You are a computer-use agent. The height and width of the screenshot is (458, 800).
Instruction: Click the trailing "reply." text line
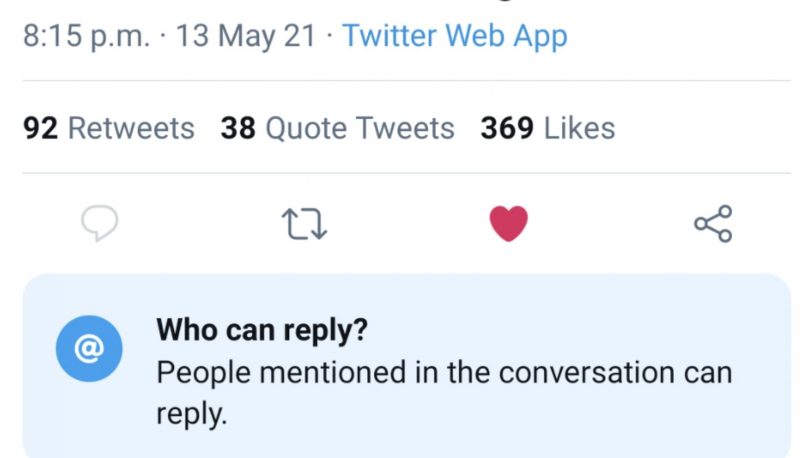191,414
